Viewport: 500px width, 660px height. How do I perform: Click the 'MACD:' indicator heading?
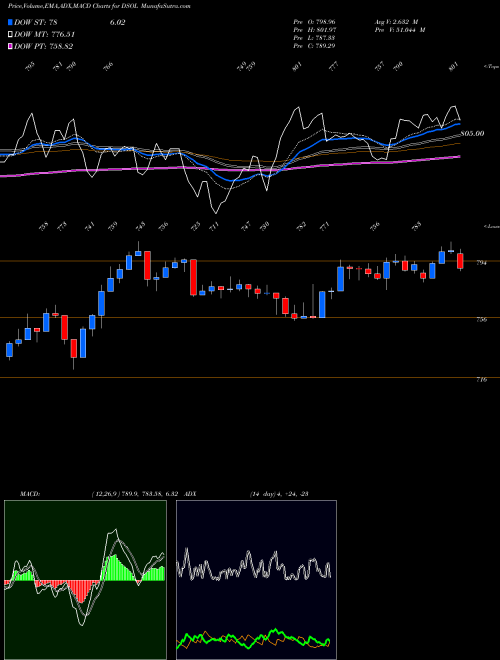(29, 494)
